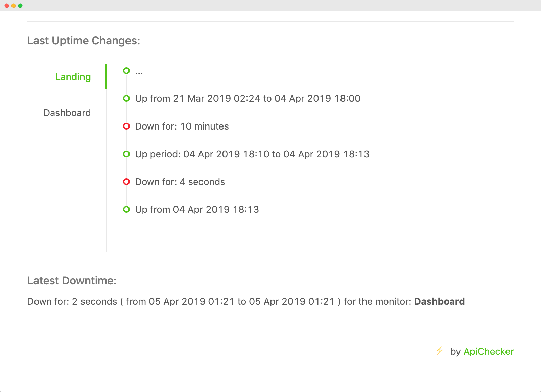Click the Down for: 10 minutes entry text

(182, 126)
